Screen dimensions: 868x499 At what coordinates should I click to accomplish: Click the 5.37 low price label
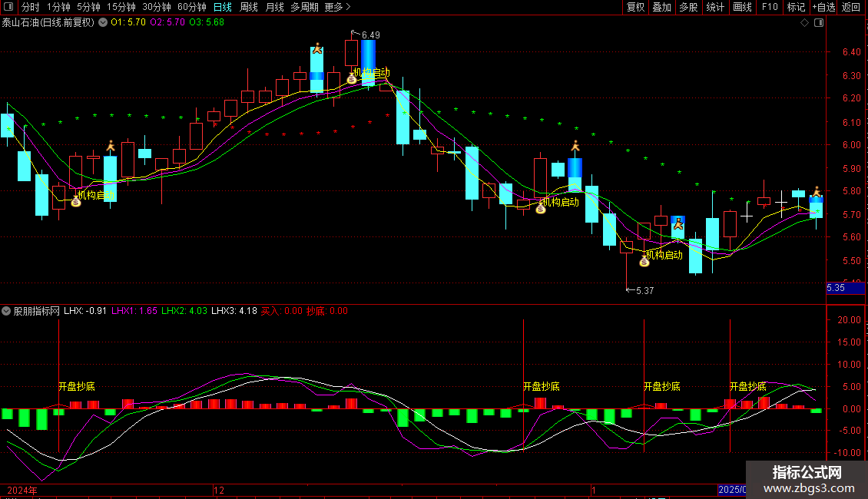pos(645,290)
